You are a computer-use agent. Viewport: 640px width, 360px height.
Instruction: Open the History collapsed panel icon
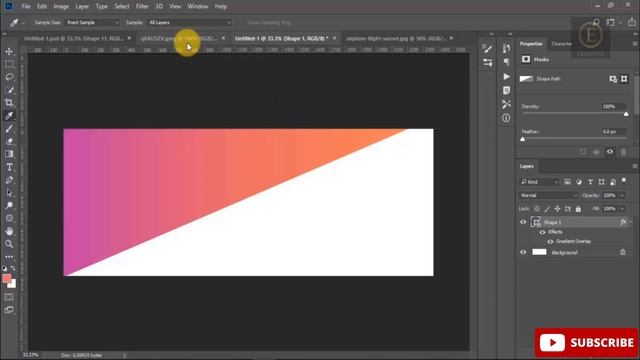(x=507, y=49)
